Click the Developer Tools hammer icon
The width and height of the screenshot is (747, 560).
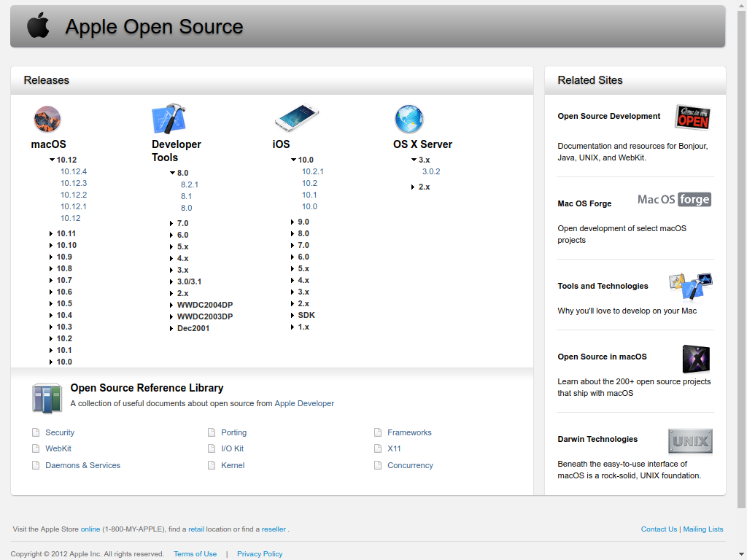click(169, 118)
